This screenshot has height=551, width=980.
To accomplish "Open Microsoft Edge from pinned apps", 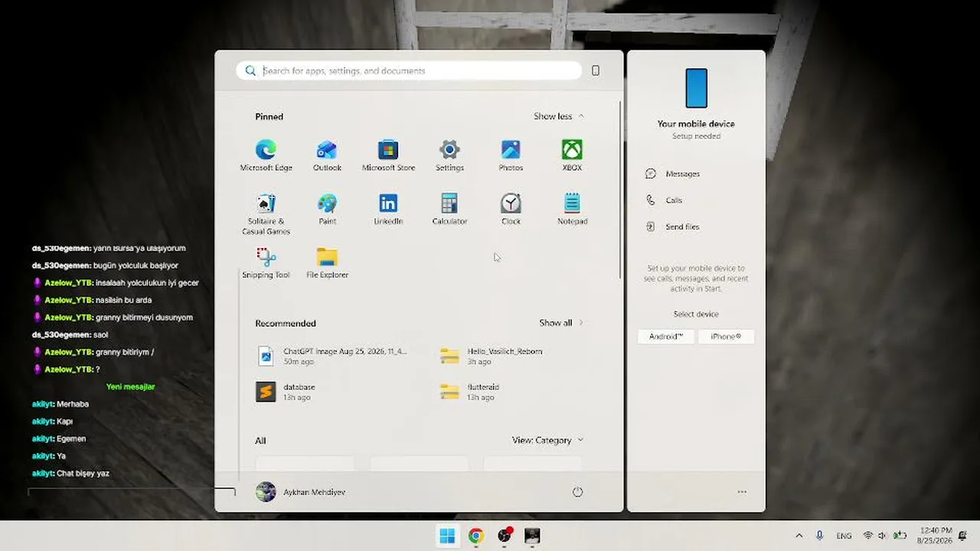I will (x=266, y=155).
